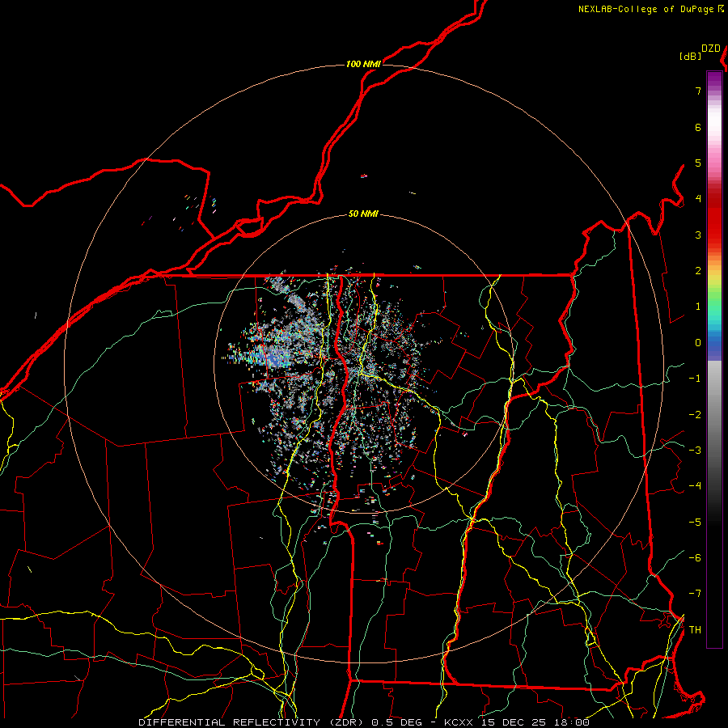The image size is (728, 728).
Task: Click the DZD legend title
Action: 711,49
